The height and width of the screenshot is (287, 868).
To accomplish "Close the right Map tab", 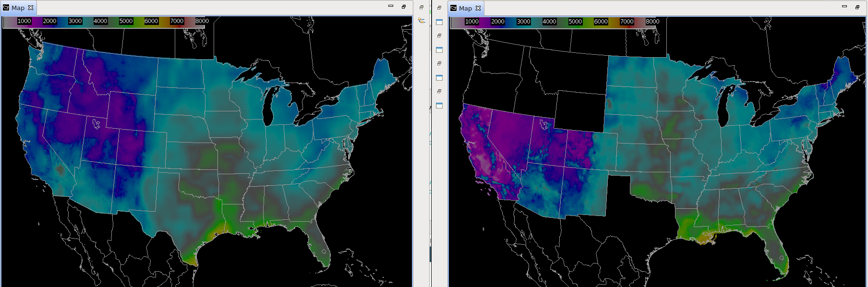I will click(x=478, y=8).
